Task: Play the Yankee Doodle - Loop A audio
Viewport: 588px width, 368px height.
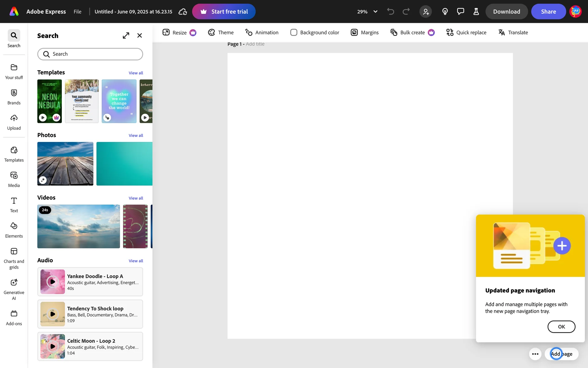Action: tap(53, 282)
